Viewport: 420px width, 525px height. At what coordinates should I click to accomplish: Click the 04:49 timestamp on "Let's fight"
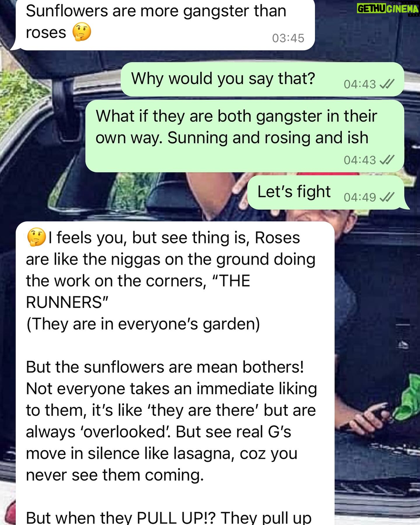point(360,197)
